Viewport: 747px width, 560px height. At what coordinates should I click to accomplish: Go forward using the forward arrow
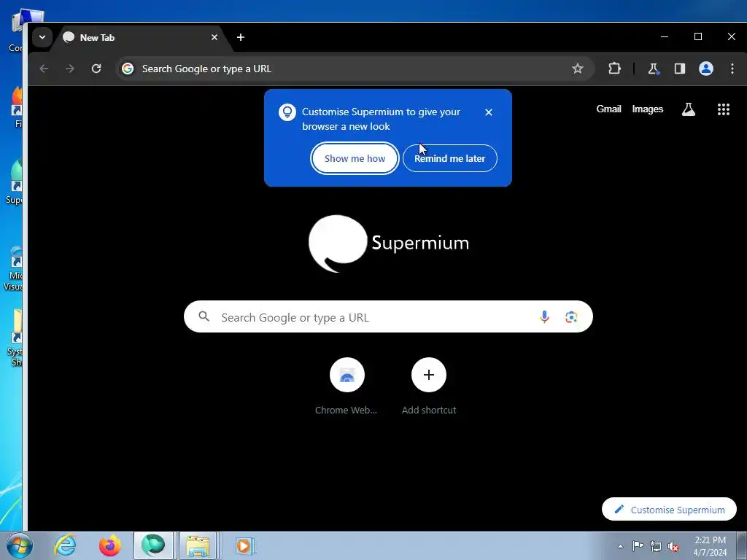click(70, 69)
